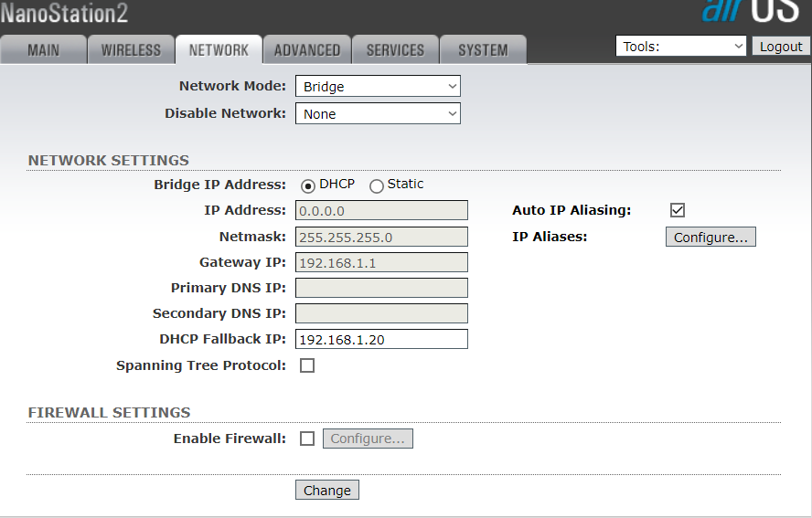Open the Wireless tab
812x518 pixels.
click(x=131, y=50)
